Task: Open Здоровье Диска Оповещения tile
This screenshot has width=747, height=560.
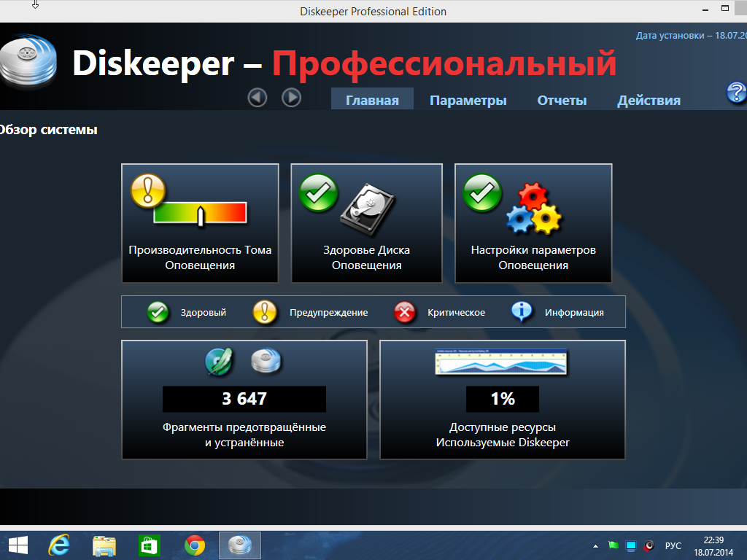Action: [x=366, y=223]
